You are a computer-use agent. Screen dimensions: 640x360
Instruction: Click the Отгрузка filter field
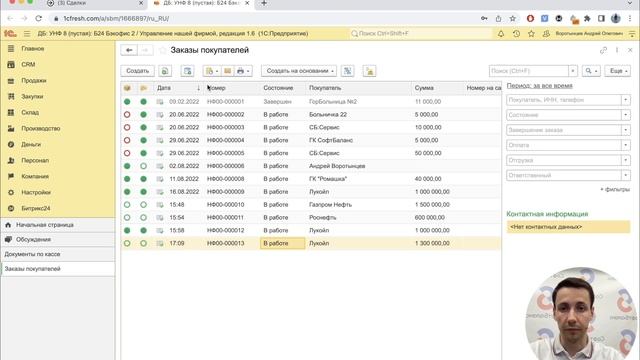coord(564,160)
